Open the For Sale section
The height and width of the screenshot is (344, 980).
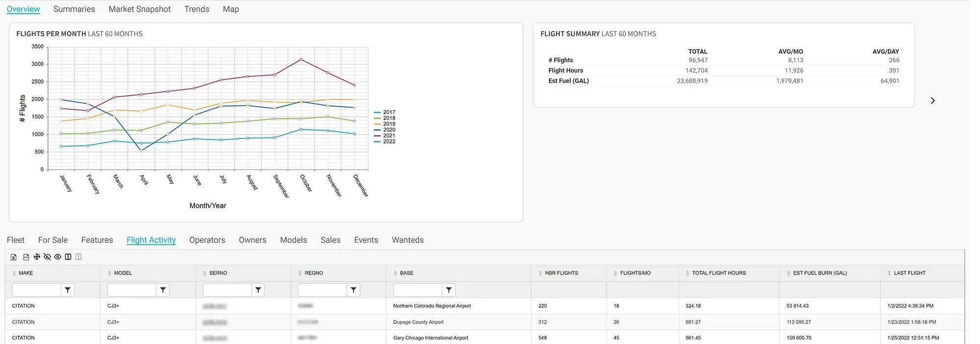(x=53, y=240)
